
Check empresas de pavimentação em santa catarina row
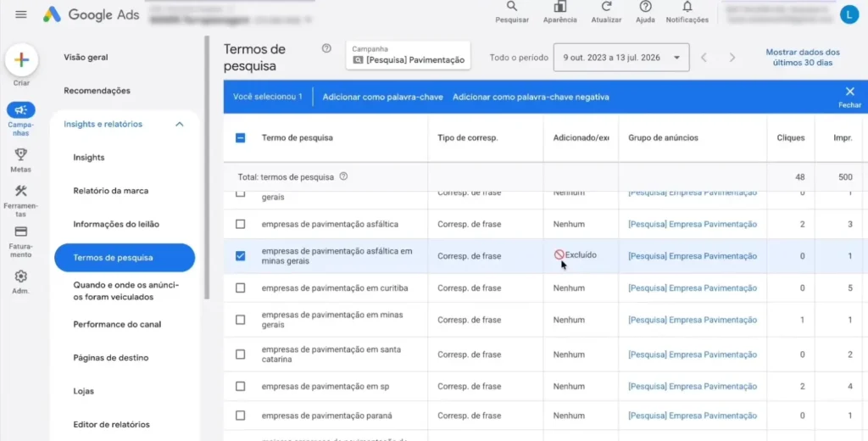(x=240, y=354)
